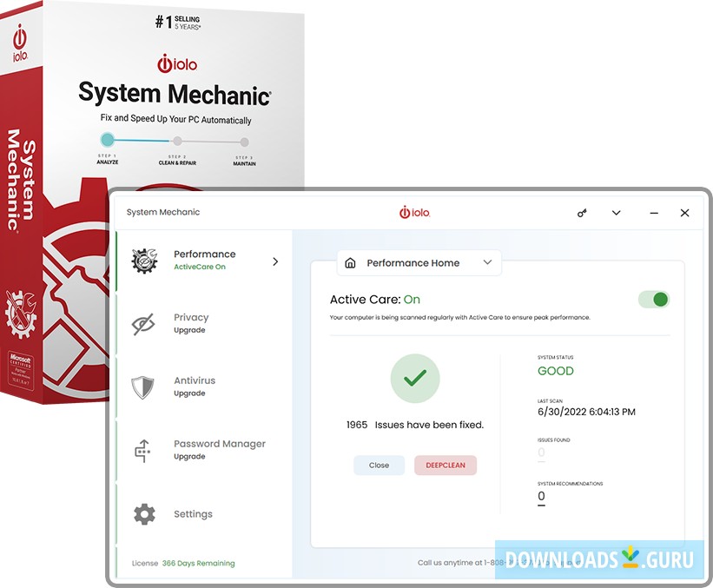The height and width of the screenshot is (588, 713).
Task: Open Antivirus via the shield icon
Action: 144,386
